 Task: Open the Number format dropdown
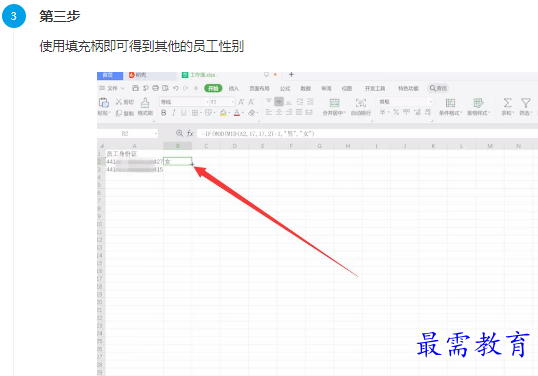[x=430, y=102]
